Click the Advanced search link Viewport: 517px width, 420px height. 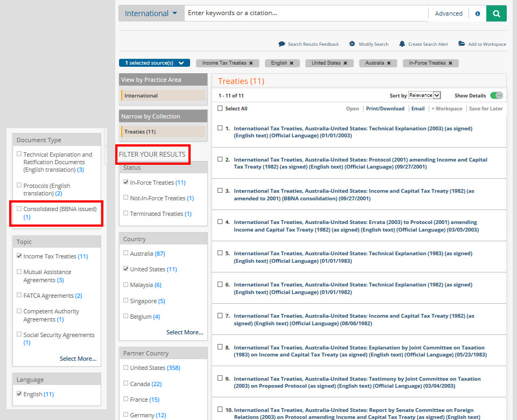(449, 13)
